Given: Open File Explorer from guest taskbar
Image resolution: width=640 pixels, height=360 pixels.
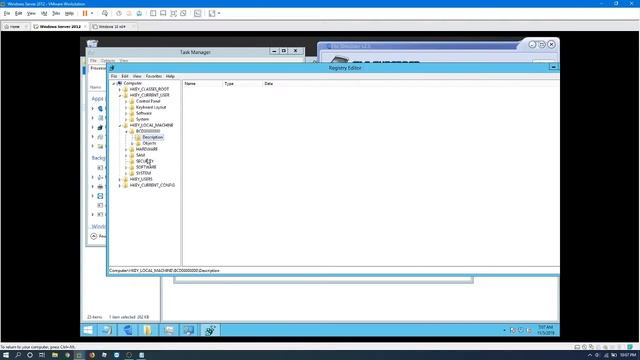Looking at the screenshot, I should tap(148, 330).
